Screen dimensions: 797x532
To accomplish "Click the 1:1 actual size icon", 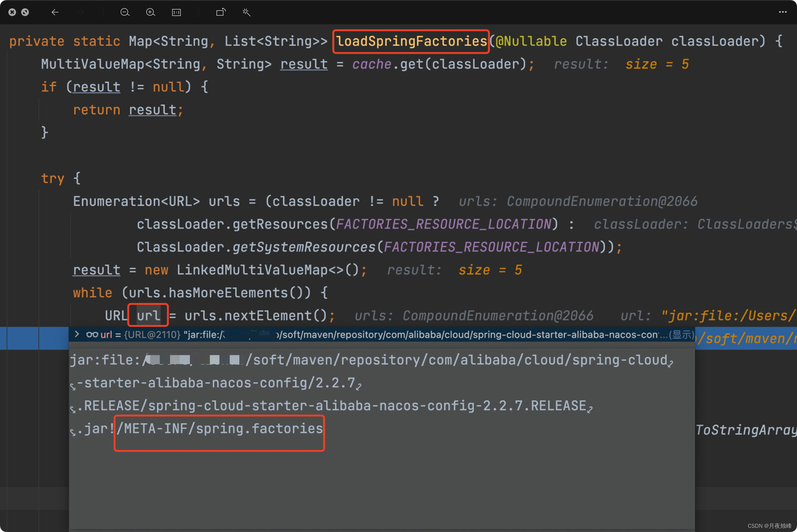I will coord(176,12).
